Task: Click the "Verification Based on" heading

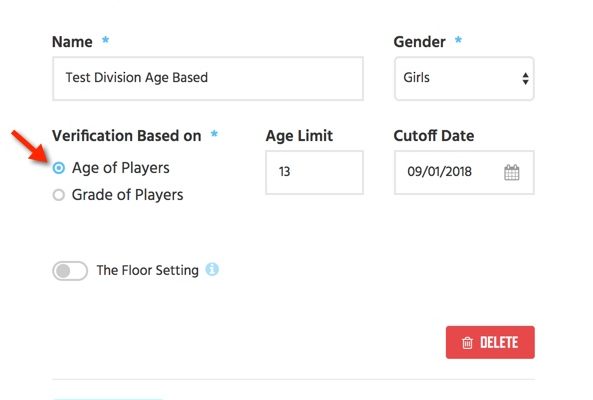Action: click(x=127, y=136)
